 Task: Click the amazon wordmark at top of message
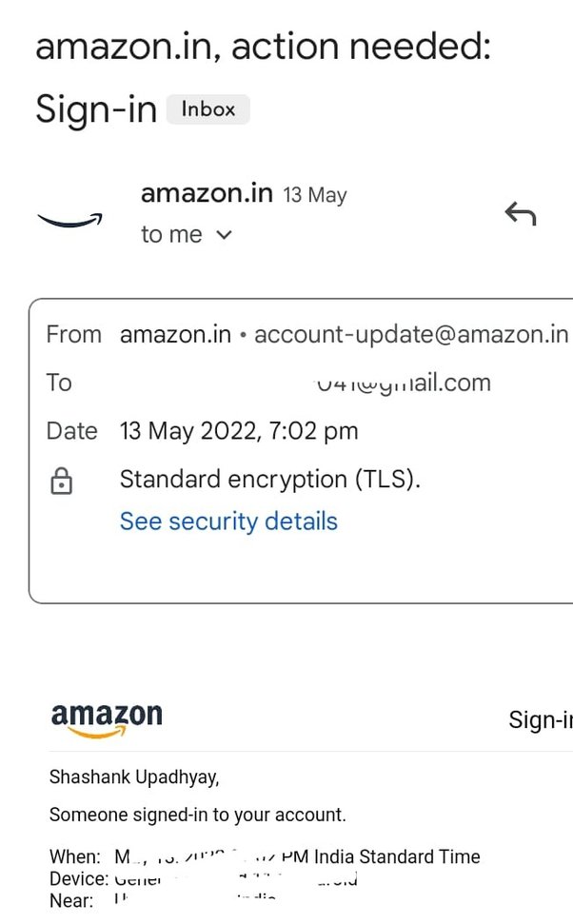(105, 712)
